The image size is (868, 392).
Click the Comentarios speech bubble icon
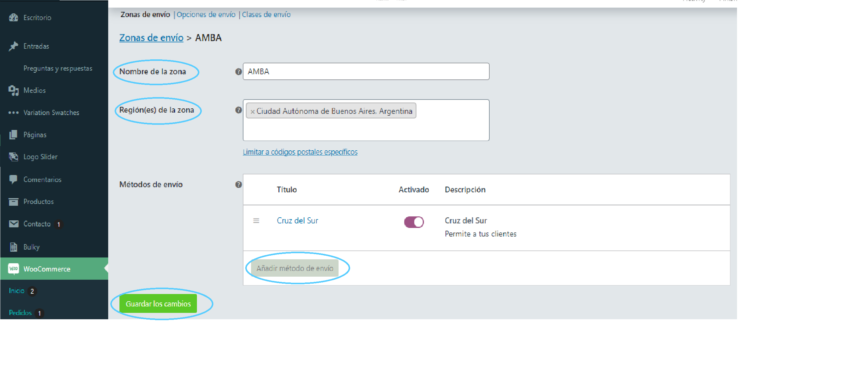(x=13, y=179)
